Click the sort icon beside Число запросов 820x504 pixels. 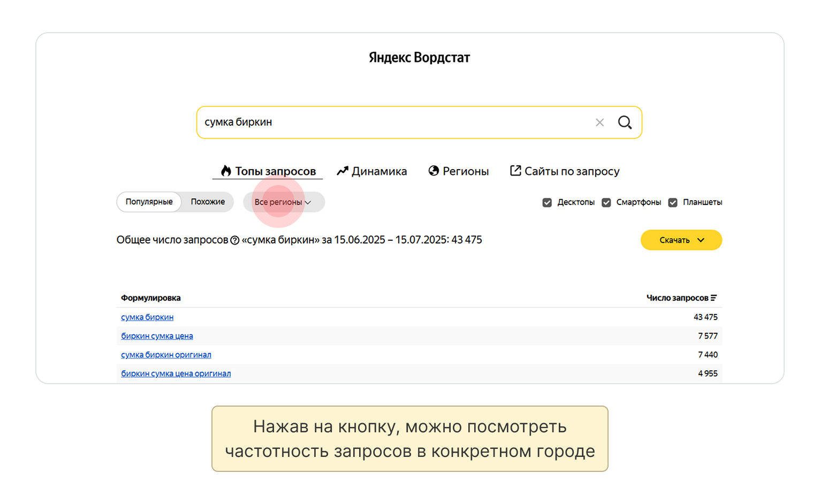713,298
